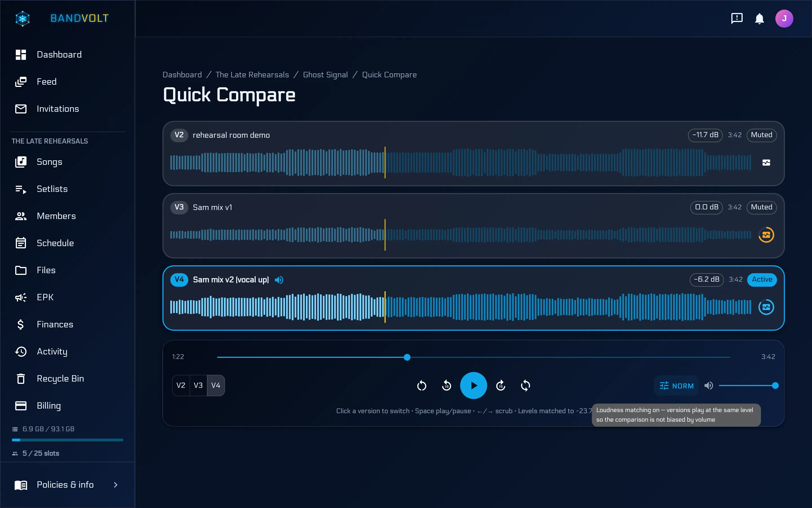
Task: Toggle loop playback
Action: pyautogui.click(x=526, y=386)
